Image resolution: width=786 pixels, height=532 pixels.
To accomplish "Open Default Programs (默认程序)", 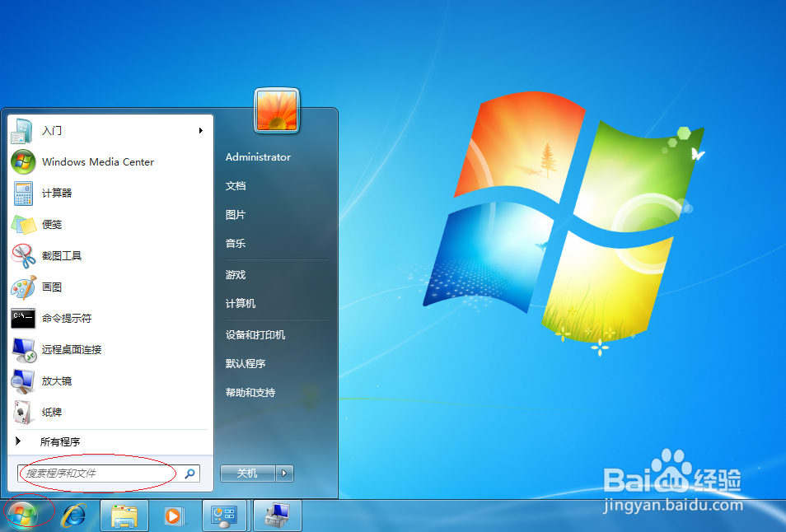I will click(x=246, y=364).
